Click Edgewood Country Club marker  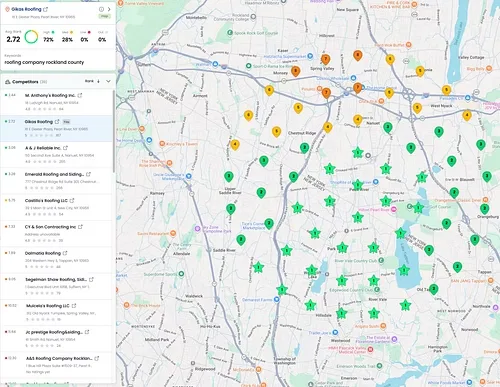coord(377,290)
